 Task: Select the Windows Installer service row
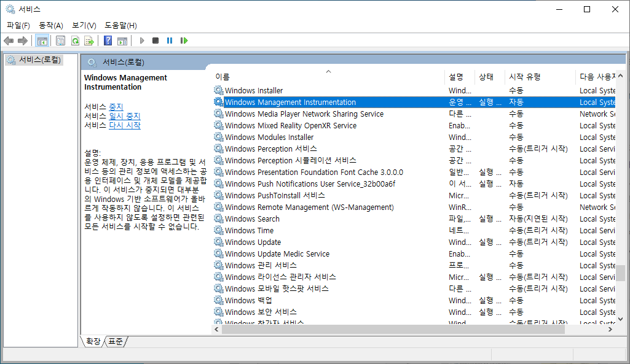[414, 91]
